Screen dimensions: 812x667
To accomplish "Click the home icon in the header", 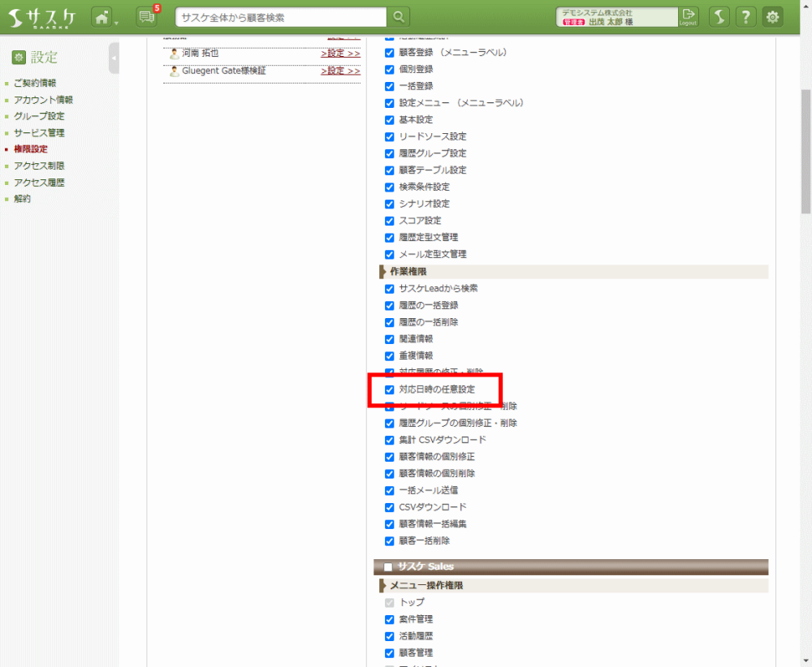I will tap(101, 17).
